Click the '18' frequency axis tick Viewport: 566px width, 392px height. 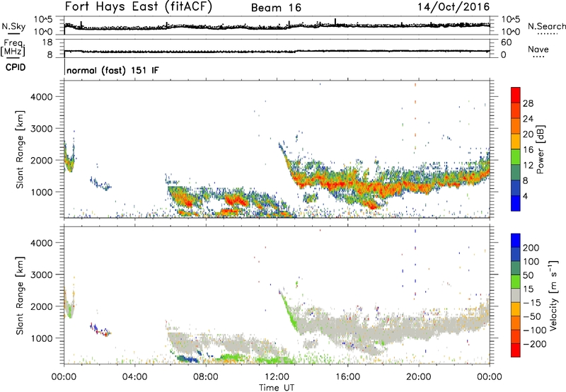(x=47, y=42)
